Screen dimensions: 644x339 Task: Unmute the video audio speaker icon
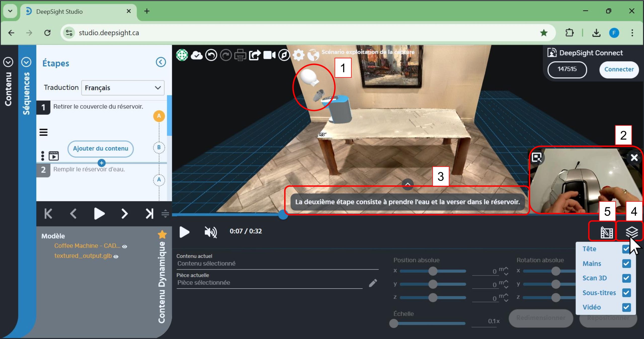211,232
